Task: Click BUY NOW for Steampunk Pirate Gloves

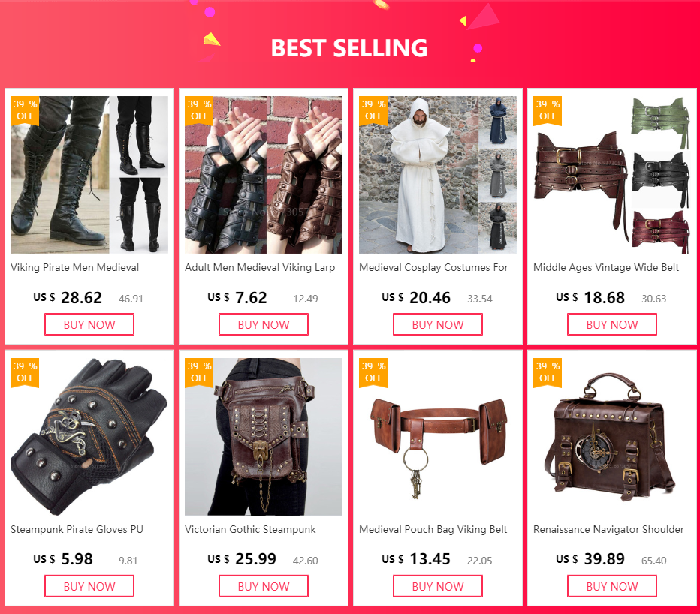Action: click(89, 586)
